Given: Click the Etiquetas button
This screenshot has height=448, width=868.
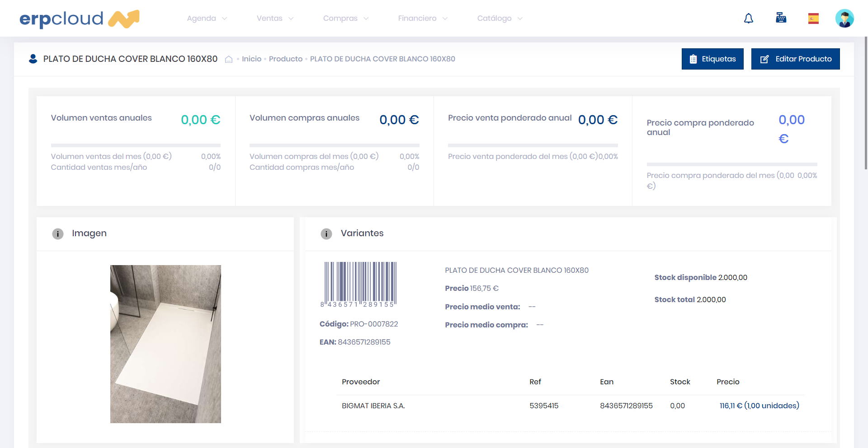Looking at the screenshot, I should point(712,59).
